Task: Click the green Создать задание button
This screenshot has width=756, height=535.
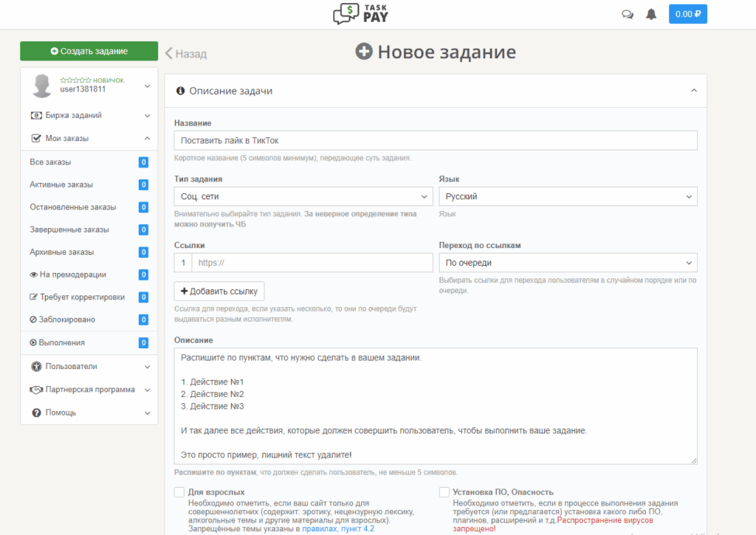Action: (x=89, y=51)
